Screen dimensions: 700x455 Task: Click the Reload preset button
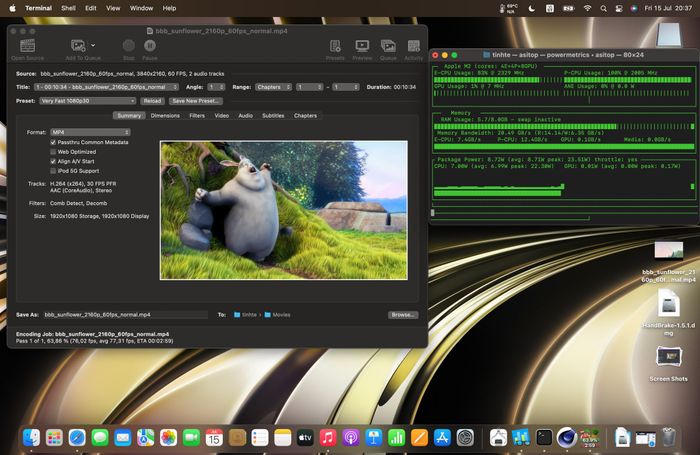(x=152, y=101)
